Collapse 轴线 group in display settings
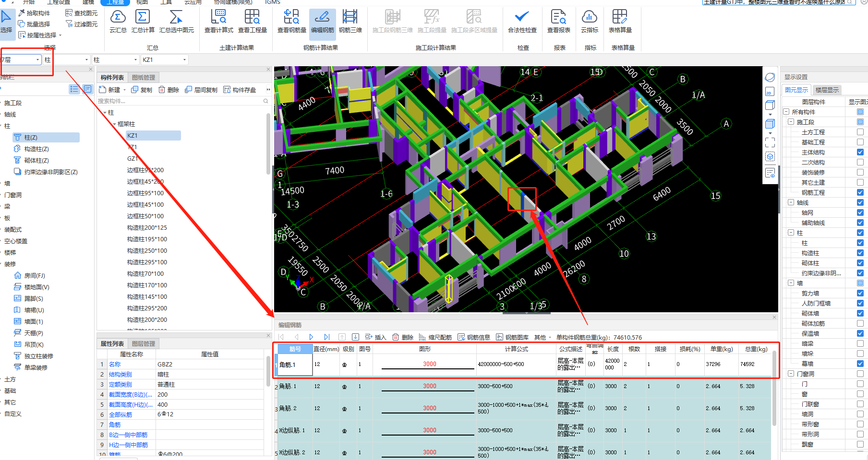868x460 pixels. point(791,202)
